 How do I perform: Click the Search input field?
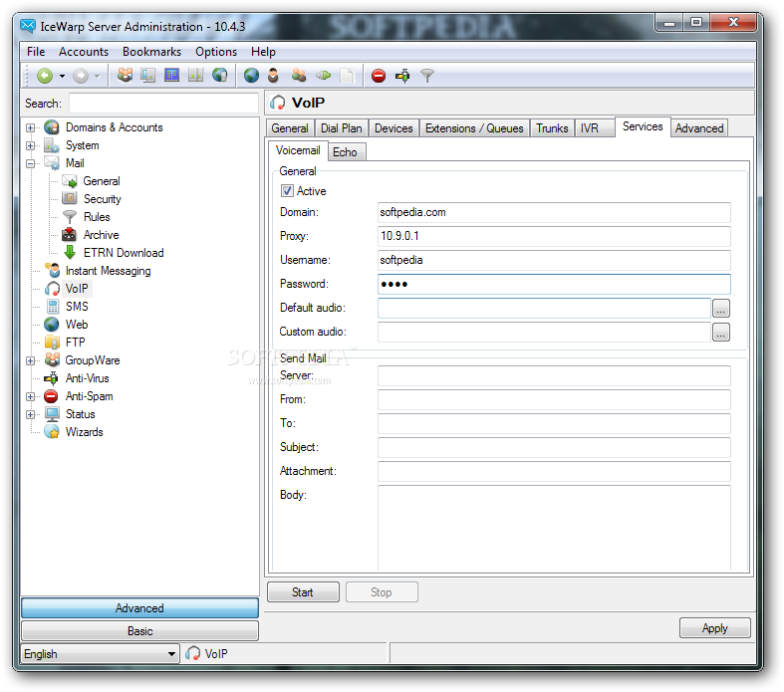163,104
